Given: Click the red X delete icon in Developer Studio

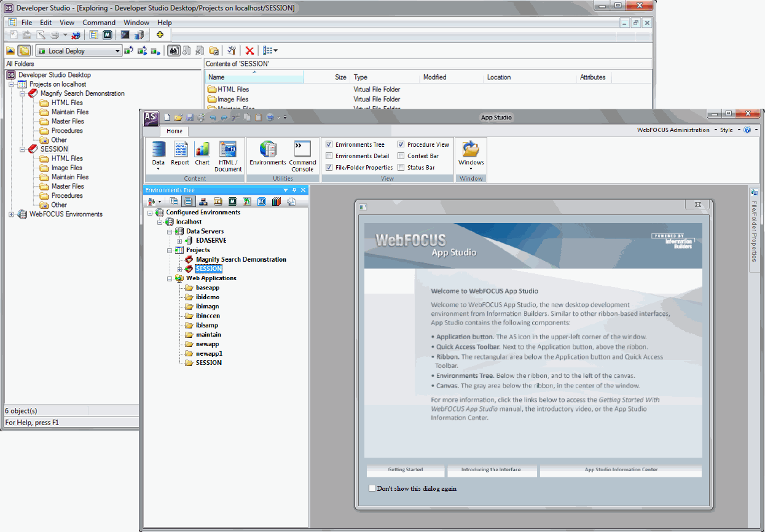Looking at the screenshot, I should click(249, 51).
